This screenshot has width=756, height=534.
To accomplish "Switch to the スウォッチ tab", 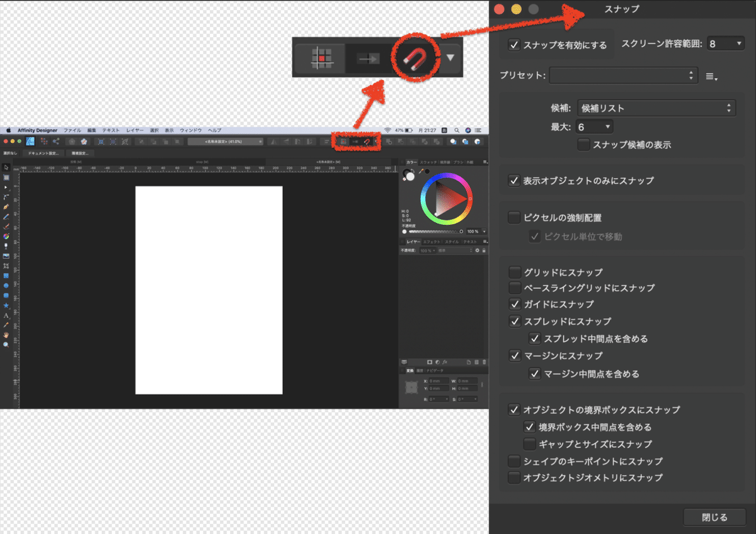I will click(x=428, y=162).
